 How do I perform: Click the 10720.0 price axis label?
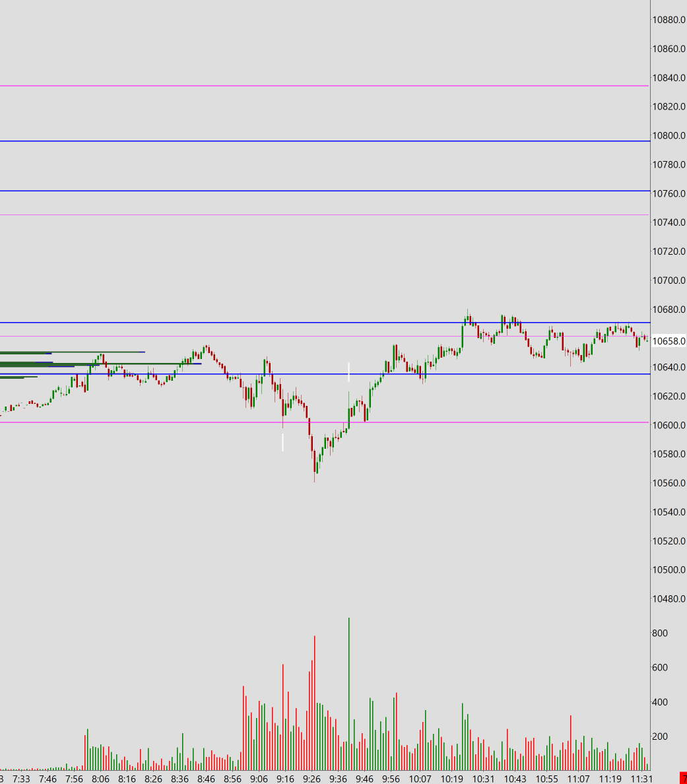(669, 251)
